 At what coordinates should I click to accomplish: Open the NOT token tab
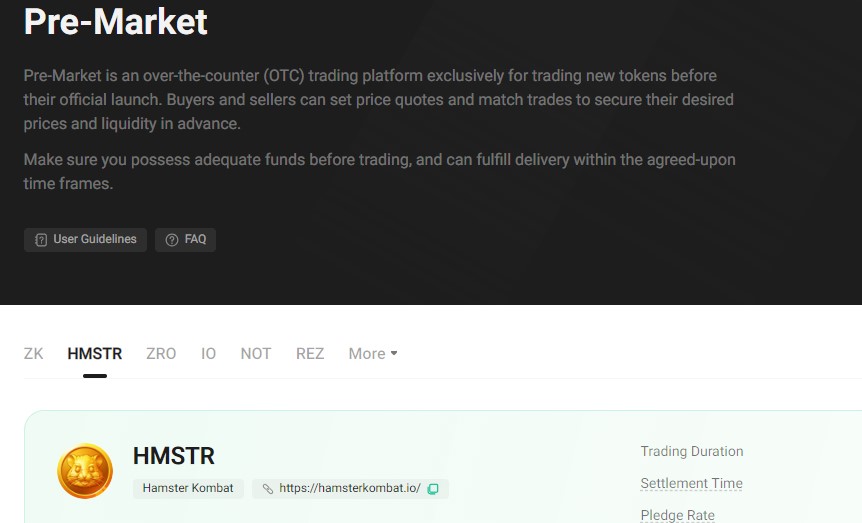click(x=256, y=354)
